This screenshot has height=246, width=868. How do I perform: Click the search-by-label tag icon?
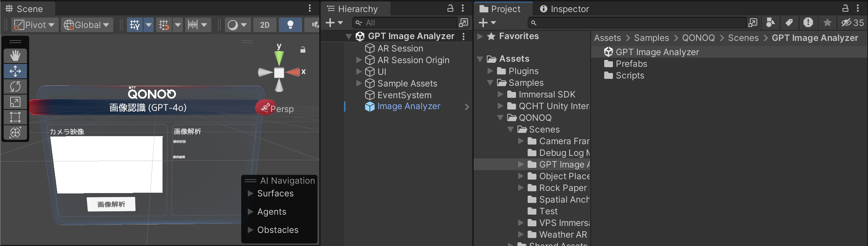789,23
